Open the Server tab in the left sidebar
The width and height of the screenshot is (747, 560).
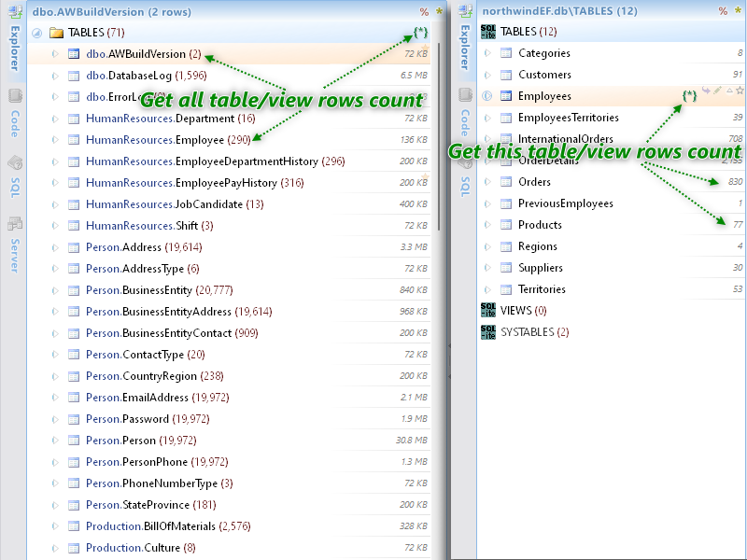point(15,256)
